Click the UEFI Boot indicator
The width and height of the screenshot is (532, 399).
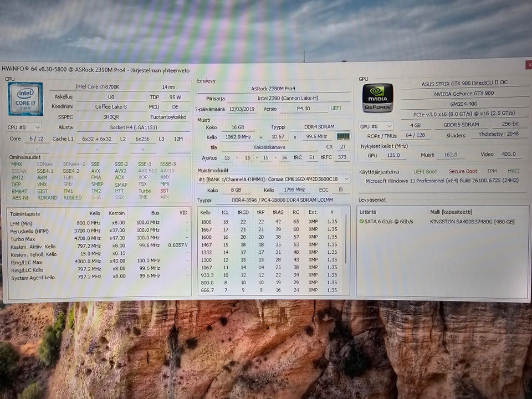click(x=425, y=172)
